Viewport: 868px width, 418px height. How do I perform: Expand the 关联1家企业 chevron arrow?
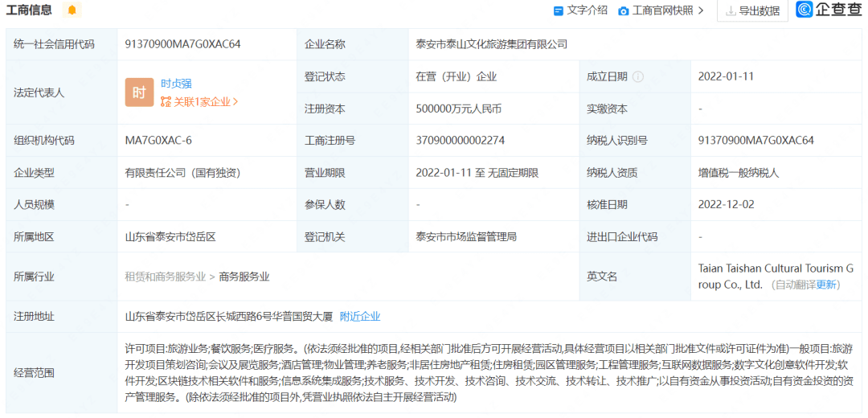click(235, 102)
